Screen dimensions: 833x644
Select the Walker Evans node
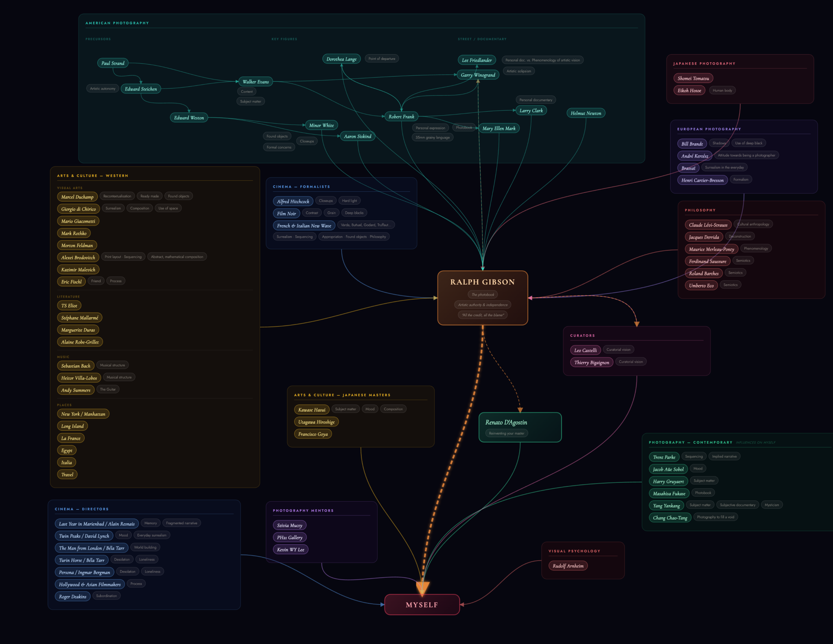(x=255, y=81)
